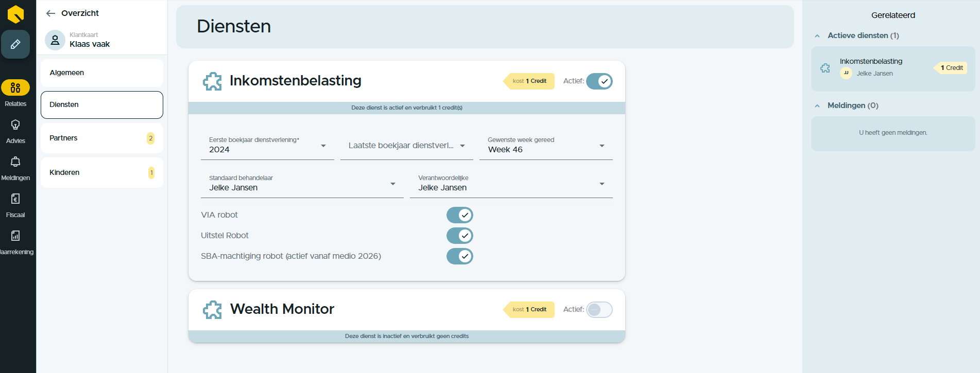The height and width of the screenshot is (373, 980).
Task: Click 'Deze dienst is inactief' status bar
Action: (407, 336)
